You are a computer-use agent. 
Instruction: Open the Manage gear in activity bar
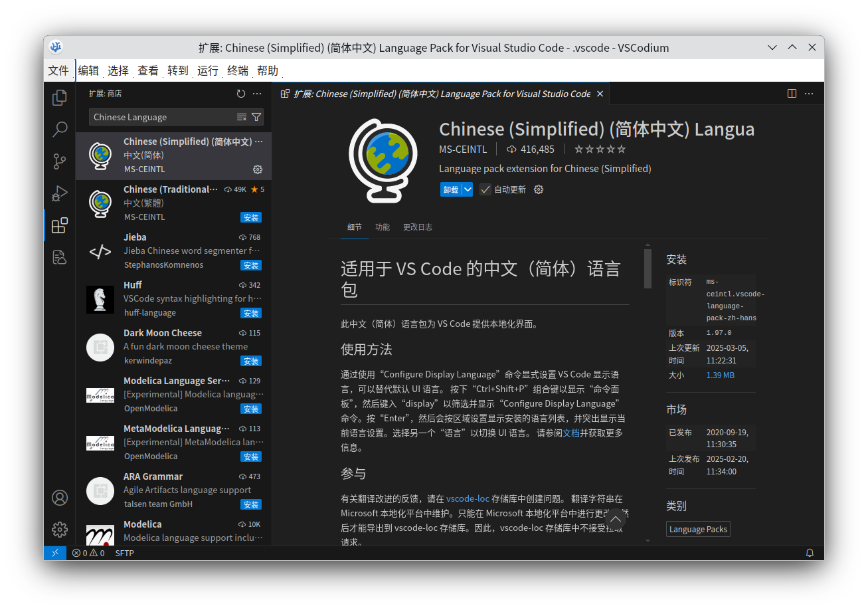60,530
